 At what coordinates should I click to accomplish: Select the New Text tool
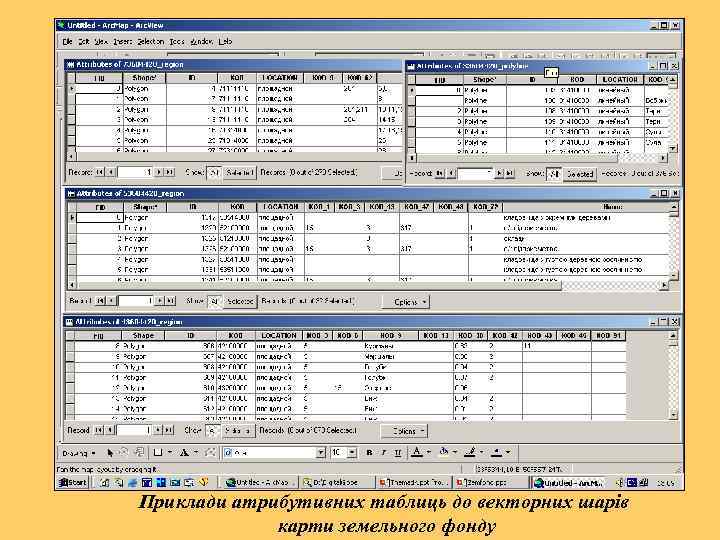point(184,453)
